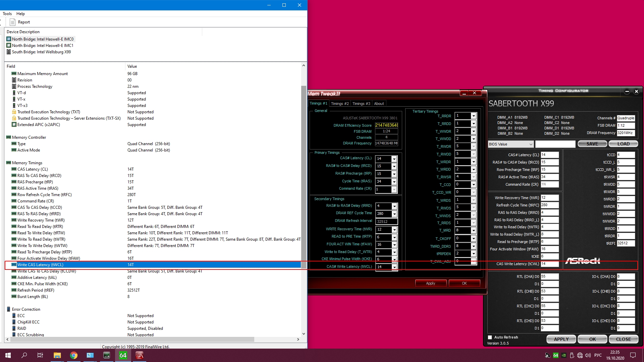Switch to the Timings #2 tab

coord(340,104)
